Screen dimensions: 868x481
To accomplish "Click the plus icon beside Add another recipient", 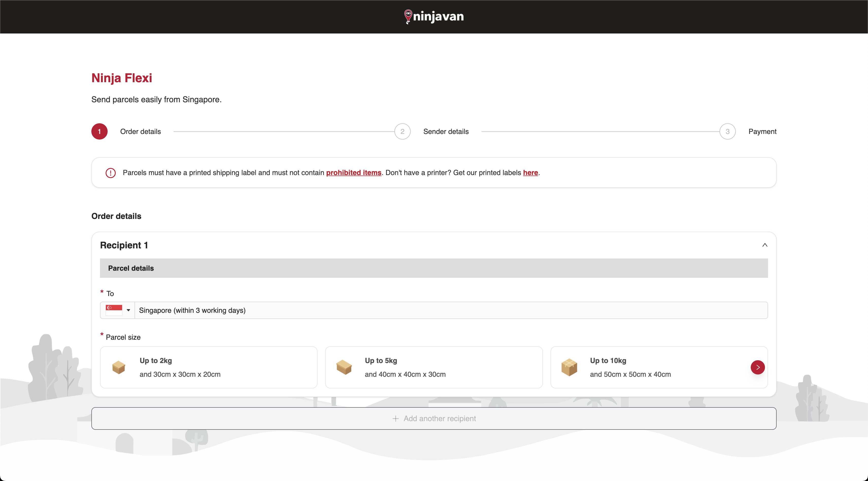I will pos(396,418).
